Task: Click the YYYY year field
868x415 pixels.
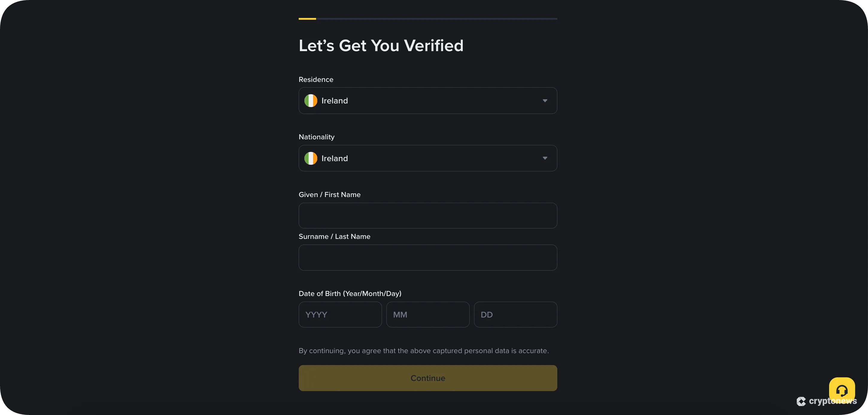Action: click(x=340, y=314)
